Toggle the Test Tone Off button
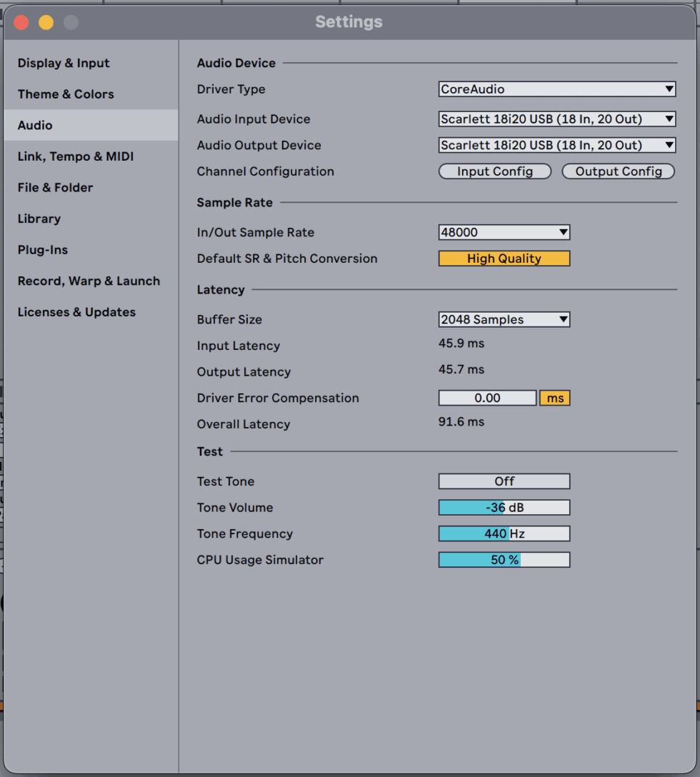This screenshot has width=700, height=777. pyautogui.click(x=504, y=481)
